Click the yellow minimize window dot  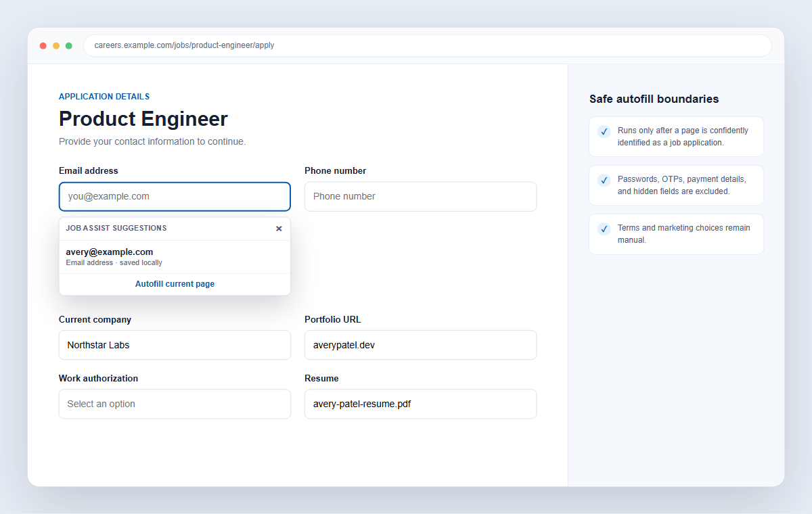click(x=56, y=46)
